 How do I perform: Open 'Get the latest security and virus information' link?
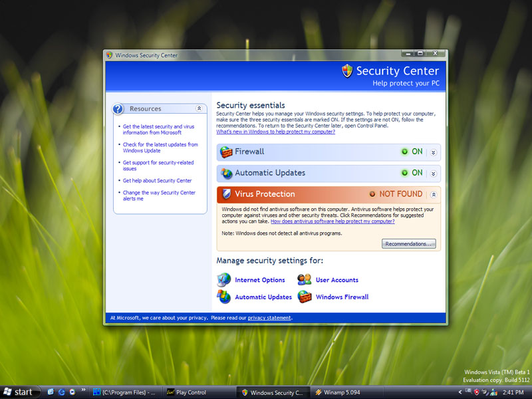(x=158, y=130)
